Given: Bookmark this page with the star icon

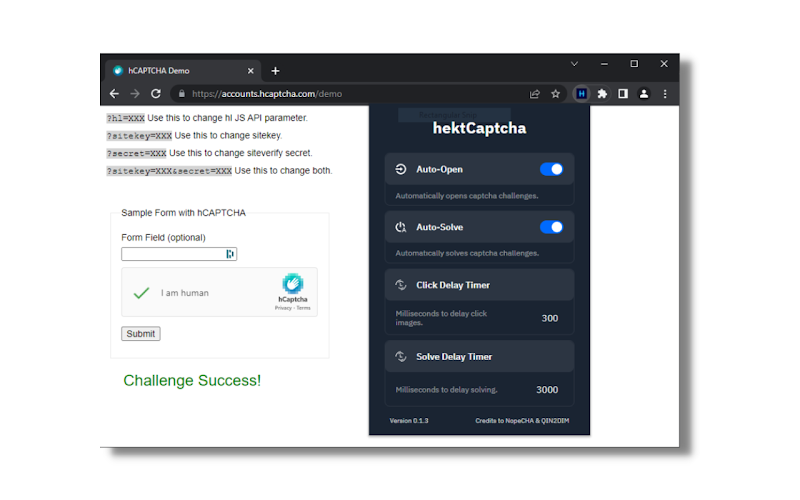Looking at the screenshot, I should point(556,94).
